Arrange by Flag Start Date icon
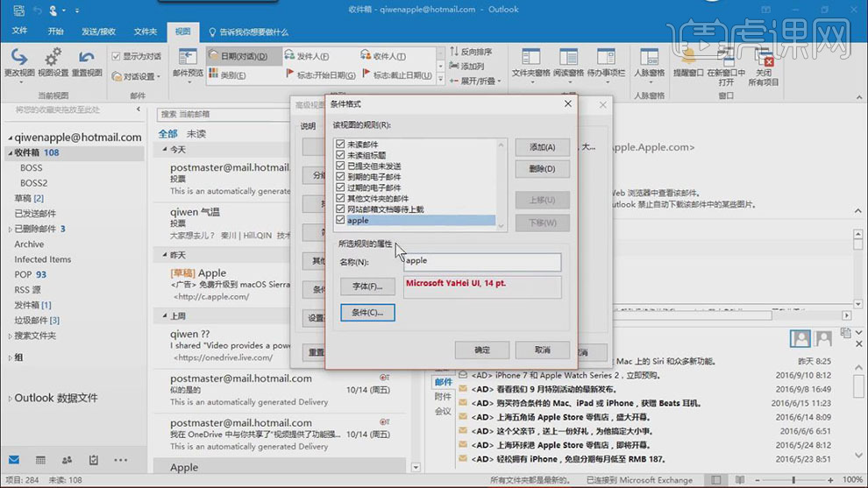Screen dimensions: 868x488 tap(289, 74)
